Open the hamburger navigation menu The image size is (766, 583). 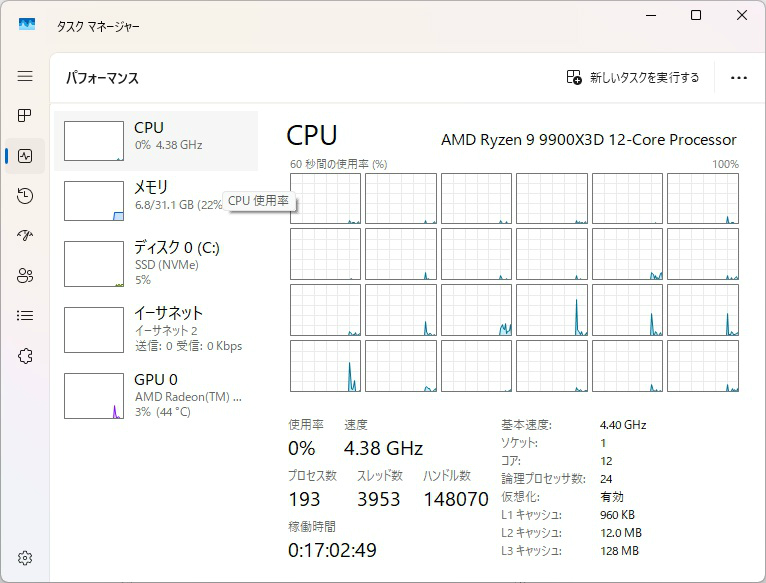[25, 76]
